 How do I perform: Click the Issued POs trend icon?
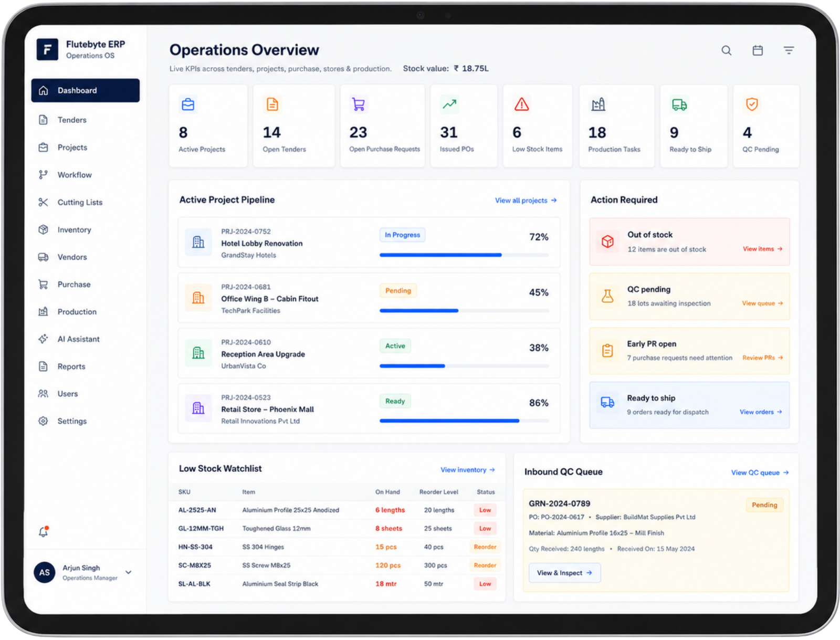[449, 104]
